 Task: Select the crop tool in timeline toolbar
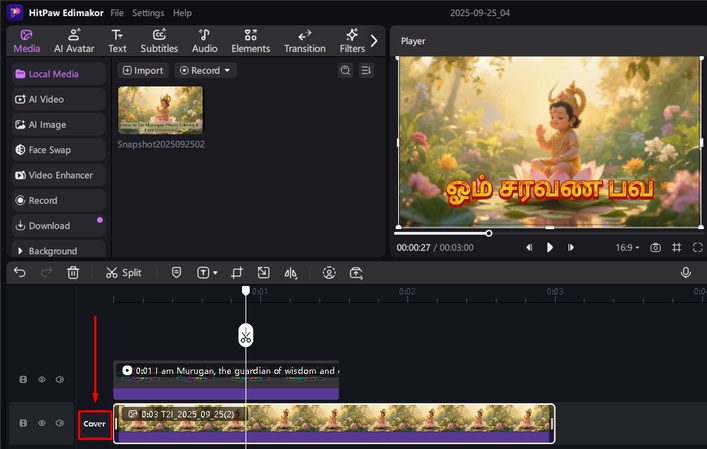(x=237, y=272)
